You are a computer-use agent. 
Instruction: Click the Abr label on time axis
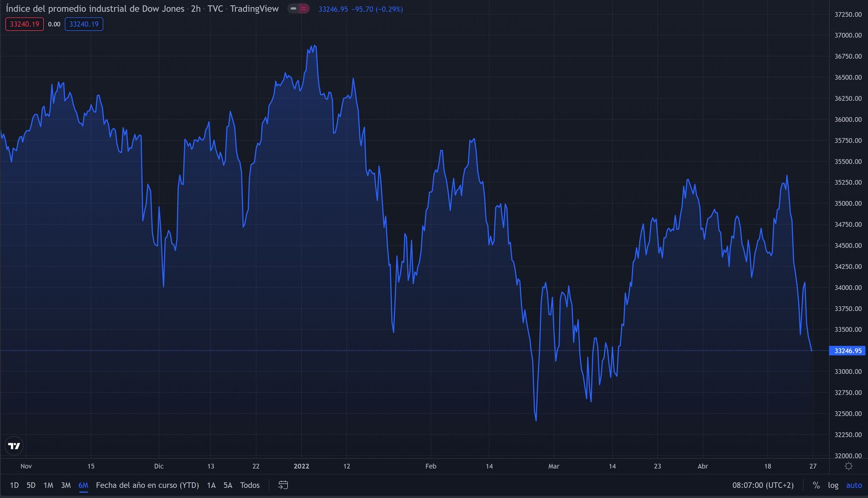tap(703, 466)
